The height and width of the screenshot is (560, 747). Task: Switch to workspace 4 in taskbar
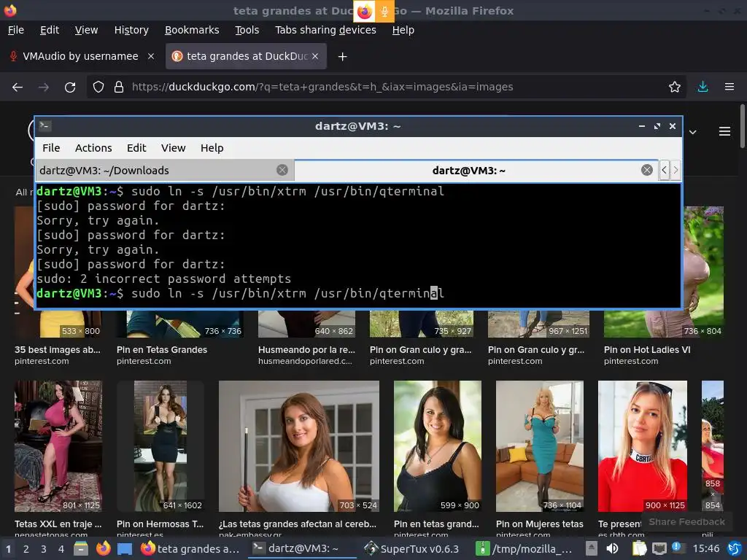pos(61,549)
